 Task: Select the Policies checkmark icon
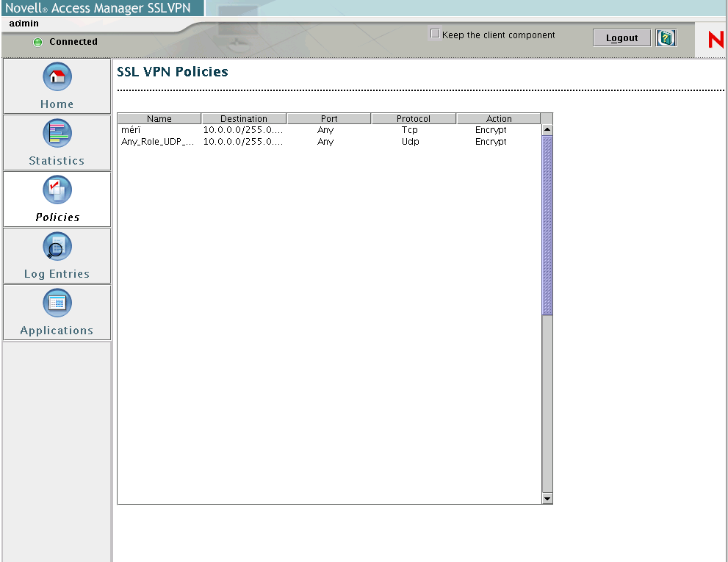click(x=57, y=190)
